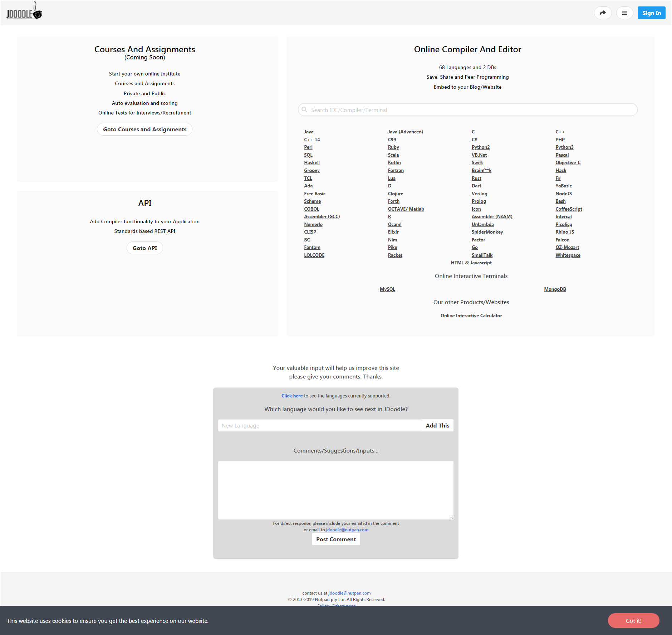Select the LOLCODE link

click(x=314, y=255)
